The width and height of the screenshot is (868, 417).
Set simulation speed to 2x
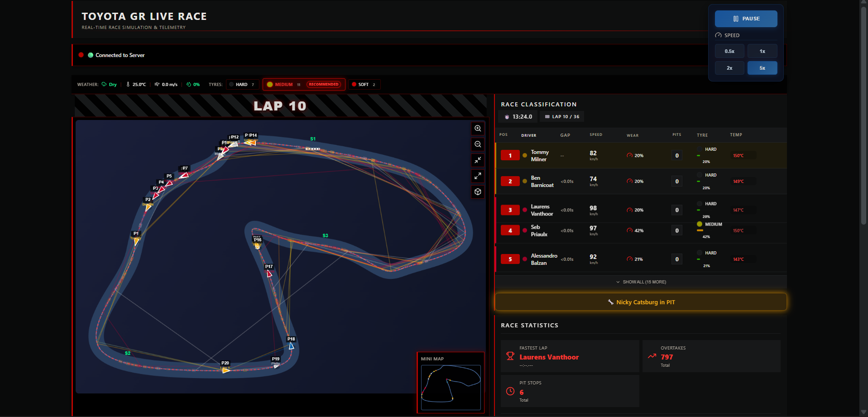[x=729, y=68]
